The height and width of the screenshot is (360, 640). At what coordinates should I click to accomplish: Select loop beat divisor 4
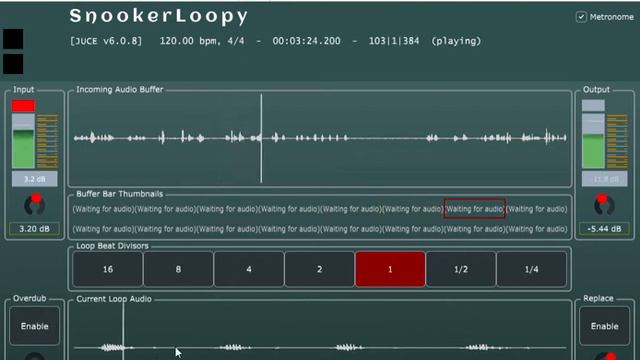click(x=249, y=269)
